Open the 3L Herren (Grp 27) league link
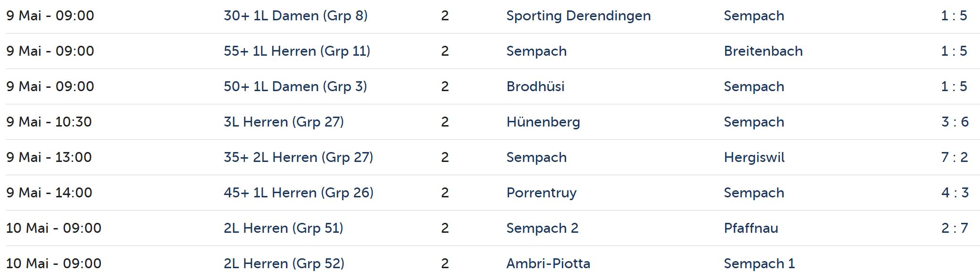 pyautogui.click(x=284, y=122)
